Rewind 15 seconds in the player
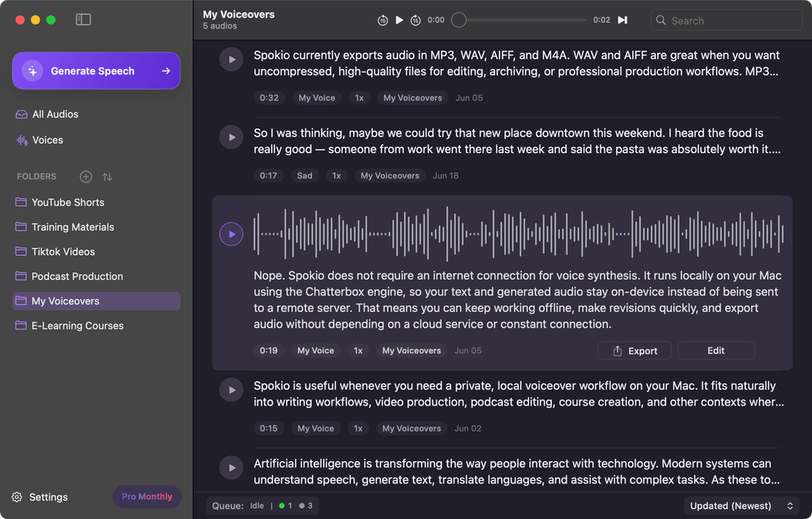The width and height of the screenshot is (812, 519). (x=383, y=20)
